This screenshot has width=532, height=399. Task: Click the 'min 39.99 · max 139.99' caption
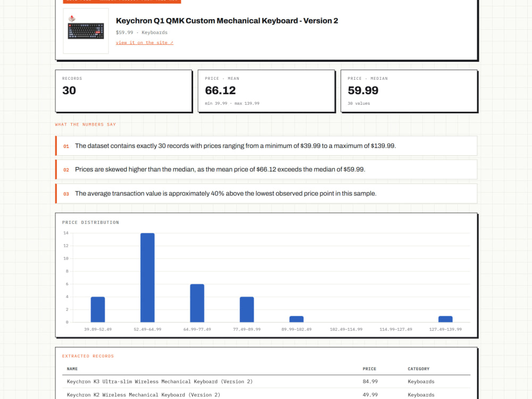coord(232,103)
